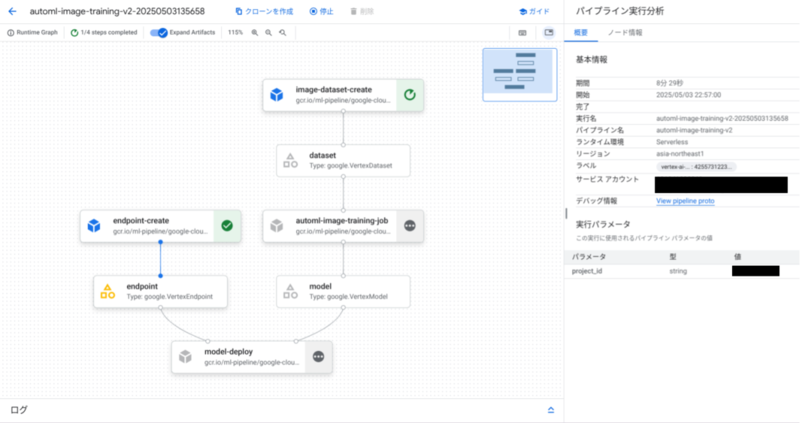This screenshot has height=423, width=800.
Task: Expand the ログ log panel
Action: pyautogui.click(x=551, y=410)
